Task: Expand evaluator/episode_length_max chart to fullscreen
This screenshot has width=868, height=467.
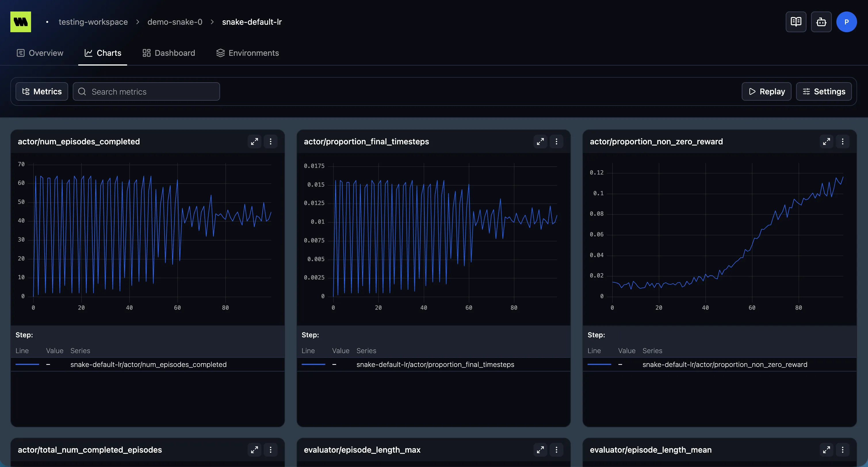Action: (540, 450)
